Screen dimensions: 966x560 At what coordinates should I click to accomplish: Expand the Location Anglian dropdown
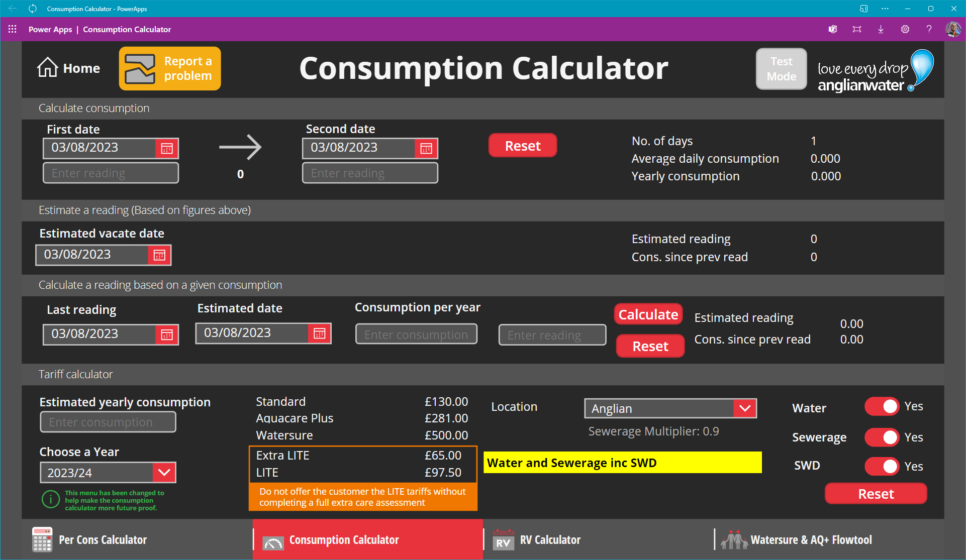click(745, 409)
